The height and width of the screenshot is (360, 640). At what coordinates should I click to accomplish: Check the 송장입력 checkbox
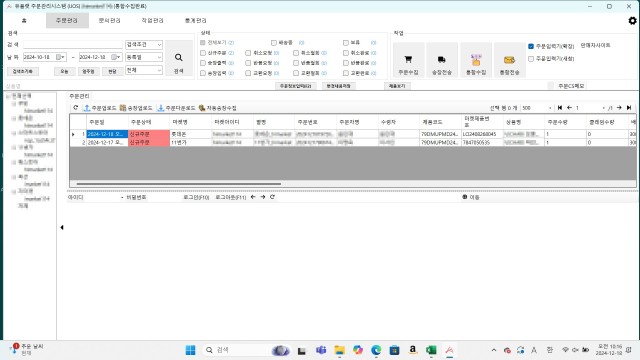202,73
